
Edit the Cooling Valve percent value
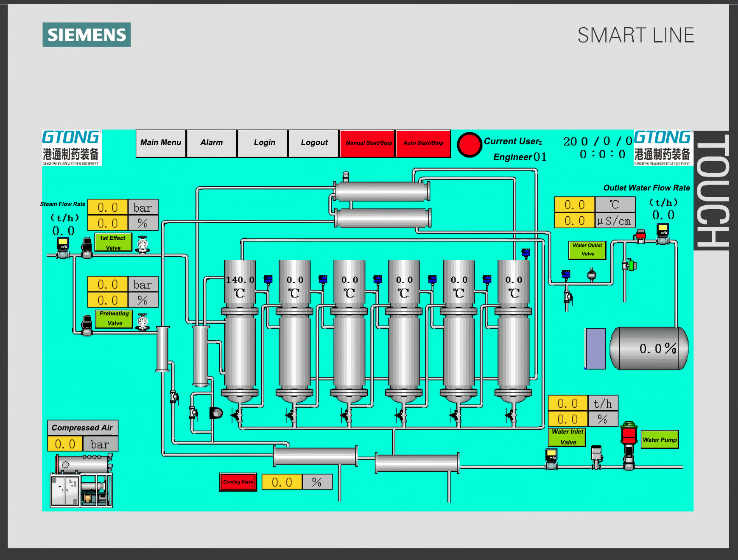(282, 482)
